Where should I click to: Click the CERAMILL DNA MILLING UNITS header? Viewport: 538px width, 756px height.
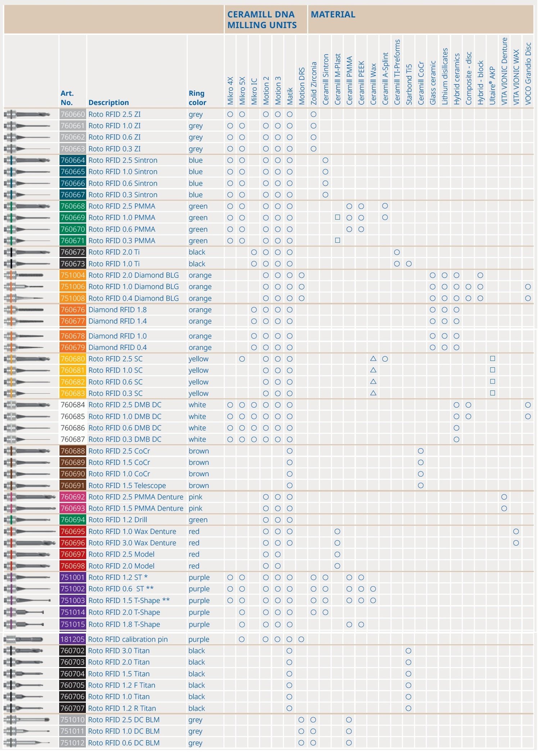tap(262, 20)
